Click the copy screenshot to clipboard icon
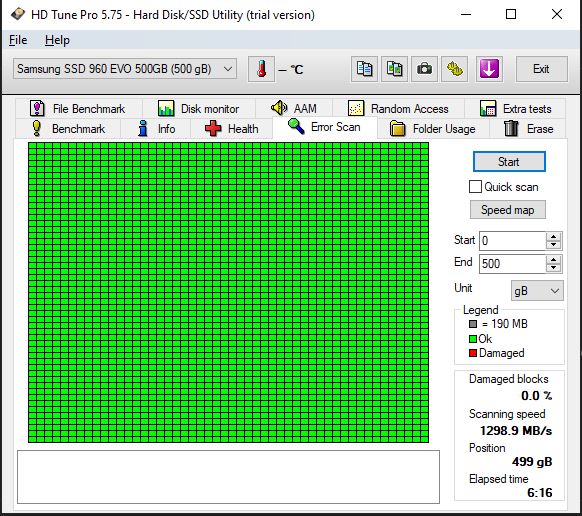The image size is (582, 516). 395,69
